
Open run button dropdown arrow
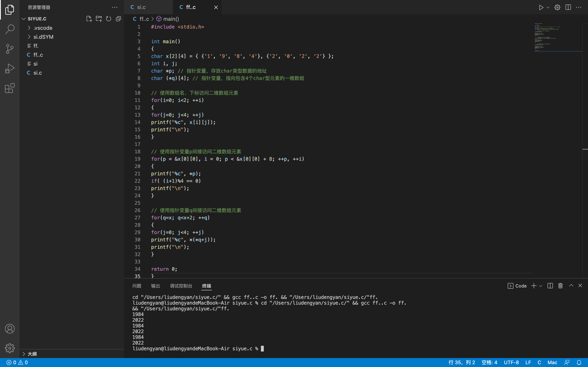pyautogui.click(x=548, y=7)
